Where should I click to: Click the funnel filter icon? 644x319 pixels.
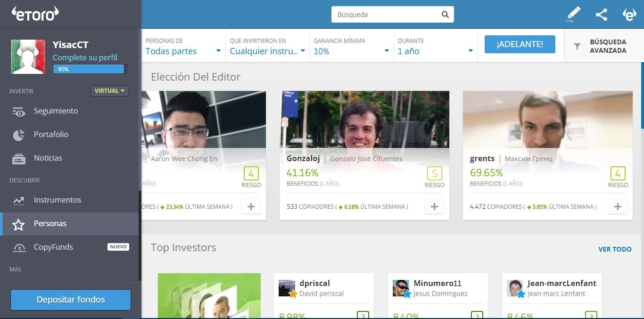pos(577,46)
